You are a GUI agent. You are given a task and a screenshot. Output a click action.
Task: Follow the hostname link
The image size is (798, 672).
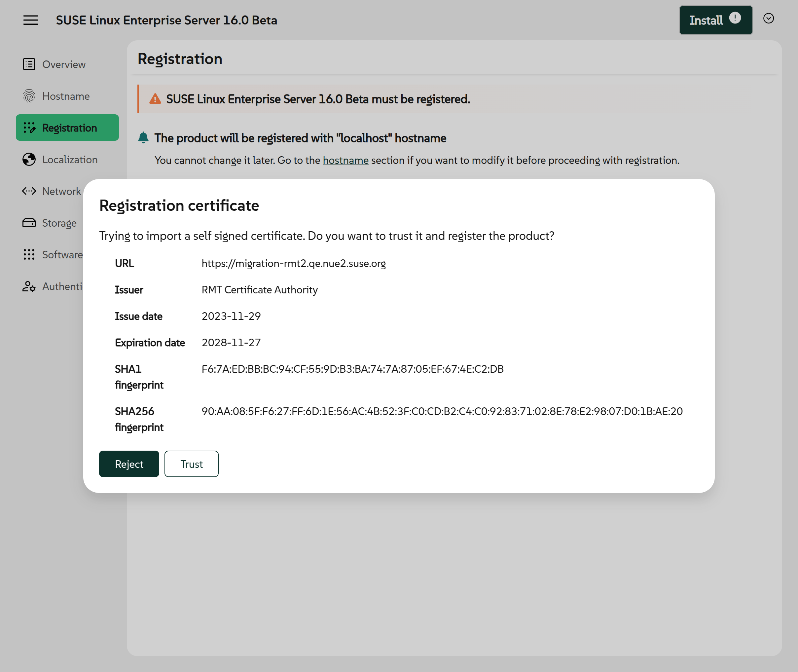click(x=345, y=160)
